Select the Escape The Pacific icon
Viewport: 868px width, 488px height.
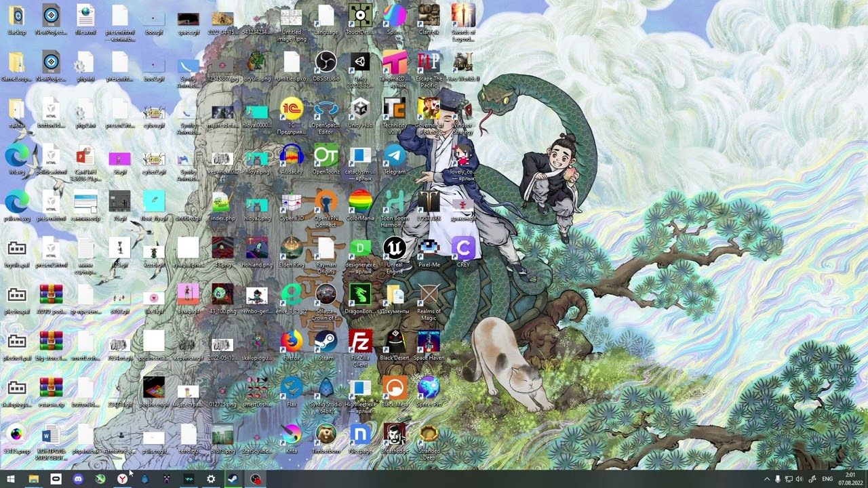click(x=429, y=70)
